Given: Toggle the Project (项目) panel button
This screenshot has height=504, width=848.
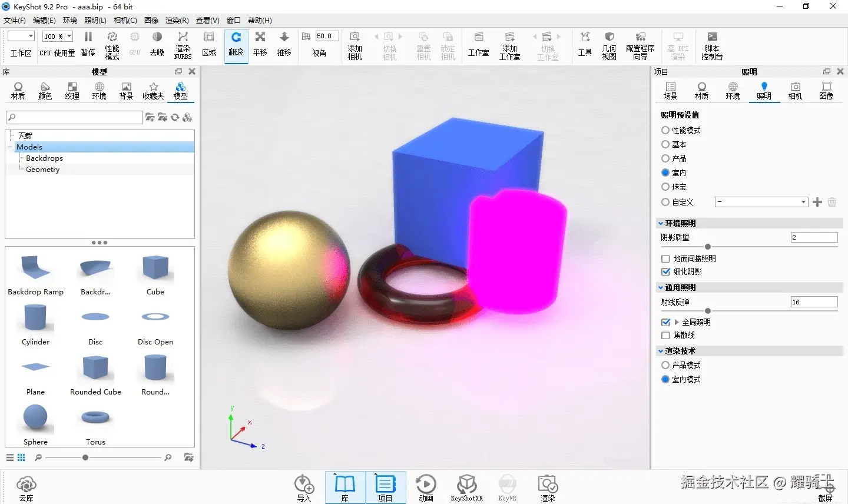Looking at the screenshot, I should [x=385, y=488].
